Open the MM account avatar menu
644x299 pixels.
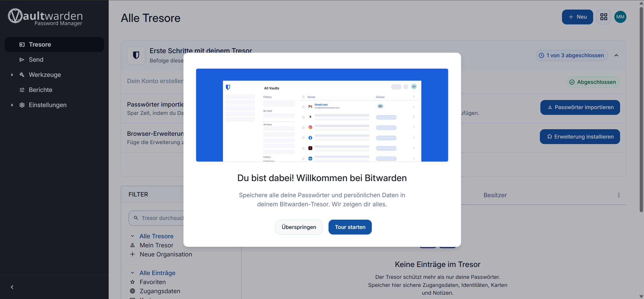pyautogui.click(x=620, y=17)
